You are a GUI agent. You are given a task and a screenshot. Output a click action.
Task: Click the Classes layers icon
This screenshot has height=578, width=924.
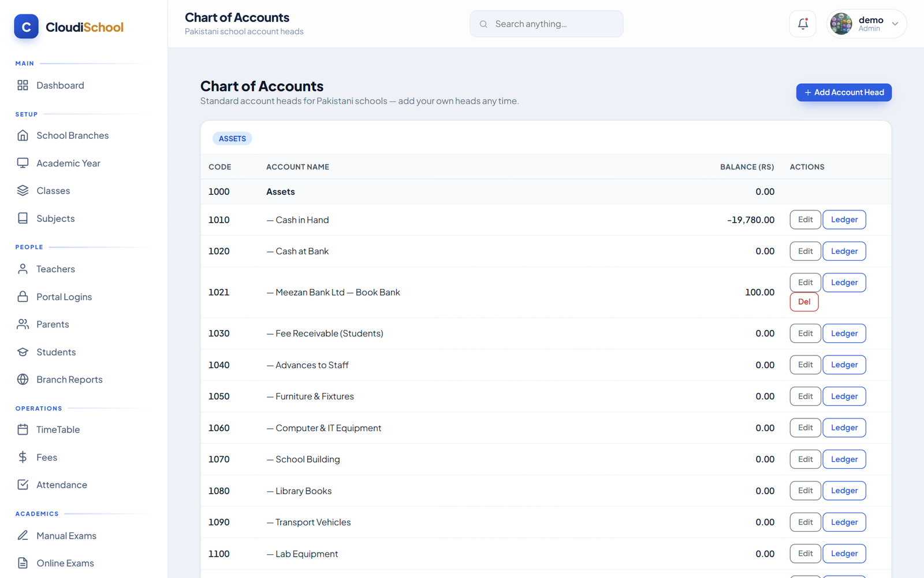23,191
